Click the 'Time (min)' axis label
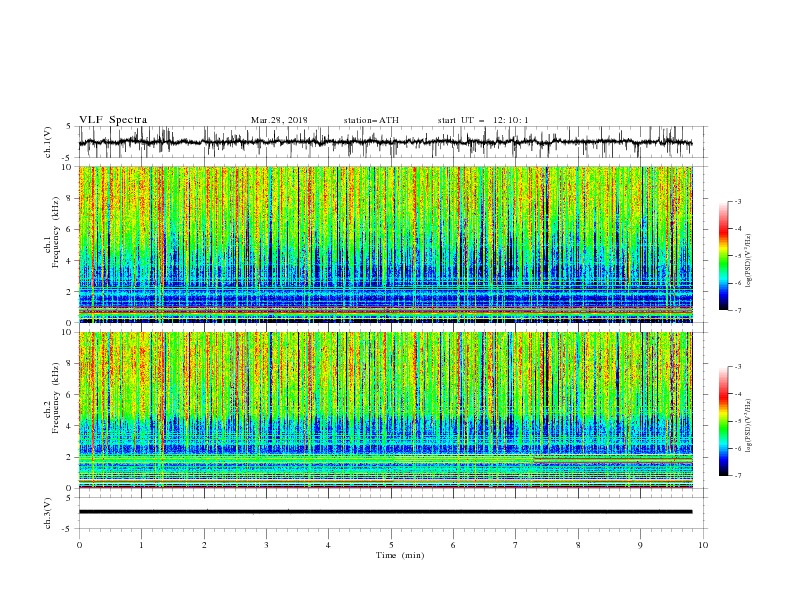Image resolution: width=792 pixels, height=612 pixels. coord(400,555)
